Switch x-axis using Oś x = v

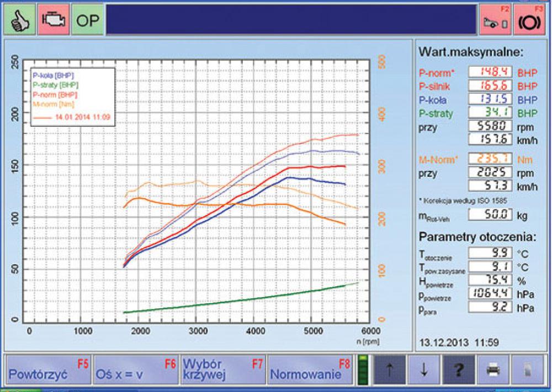coord(136,369)
